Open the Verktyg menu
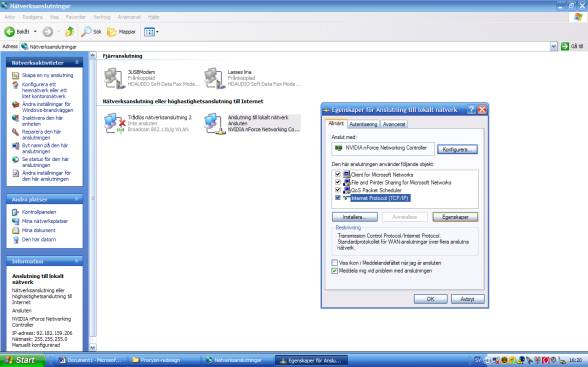This screenshot has height=367, width=588. pos(102,17)
